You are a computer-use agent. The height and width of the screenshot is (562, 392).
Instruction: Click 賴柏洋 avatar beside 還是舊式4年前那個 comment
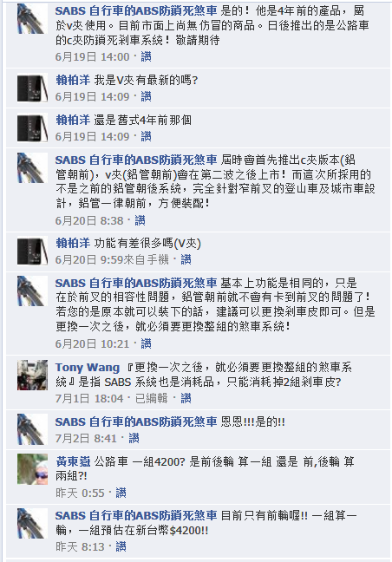(32, 127)
